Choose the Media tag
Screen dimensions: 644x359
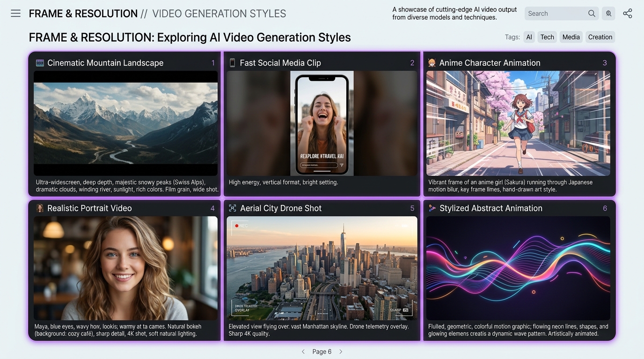pos(571,37)
